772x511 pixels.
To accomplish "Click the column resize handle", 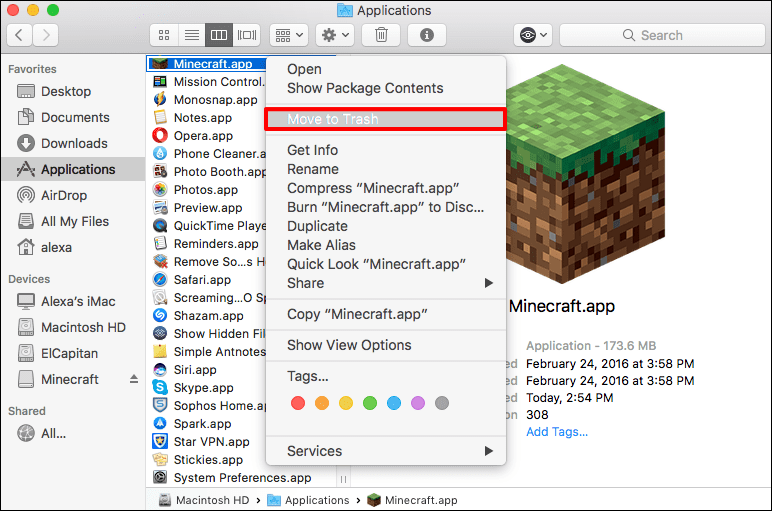I will (x=343, y=479).
